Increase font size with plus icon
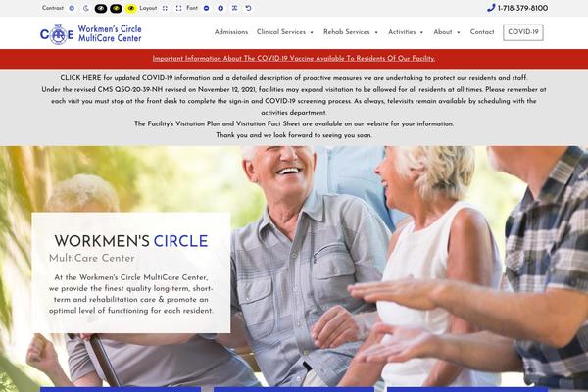Image resolution: width=588 pixels, height=392 pixels. [x=220, y=8]
